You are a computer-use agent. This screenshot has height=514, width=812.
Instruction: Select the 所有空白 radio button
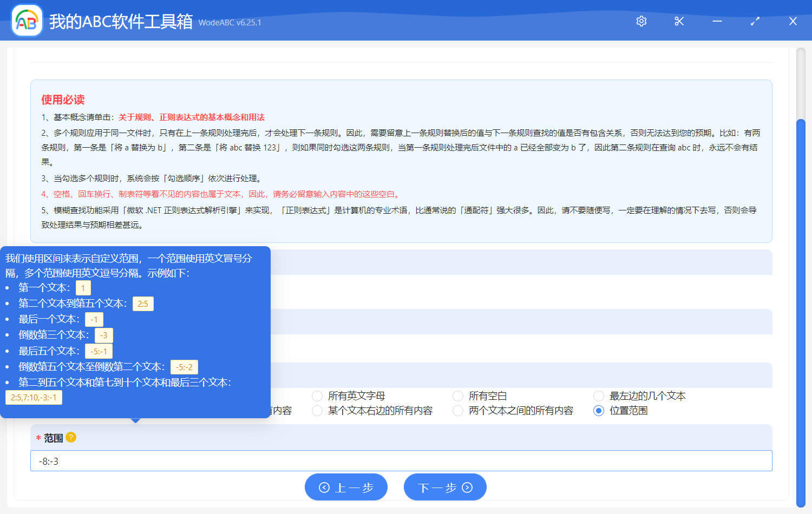[x=457, y=396]
